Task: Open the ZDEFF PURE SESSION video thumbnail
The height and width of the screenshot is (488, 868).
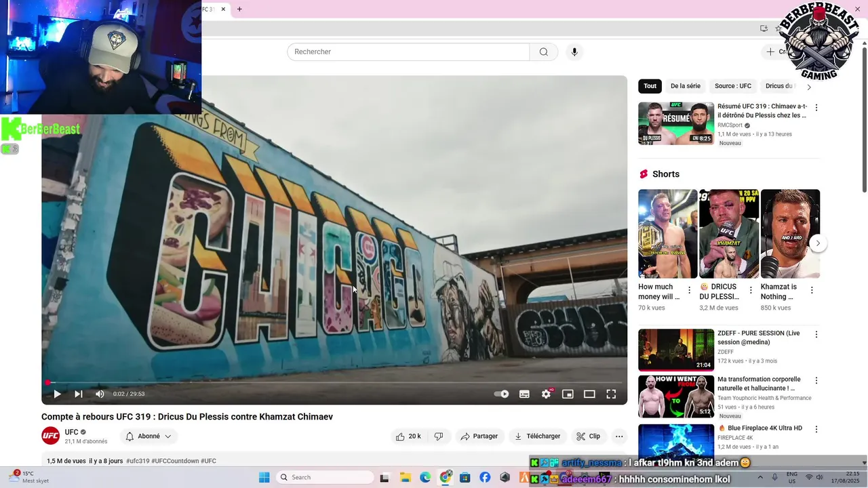Action: [676, 350]
